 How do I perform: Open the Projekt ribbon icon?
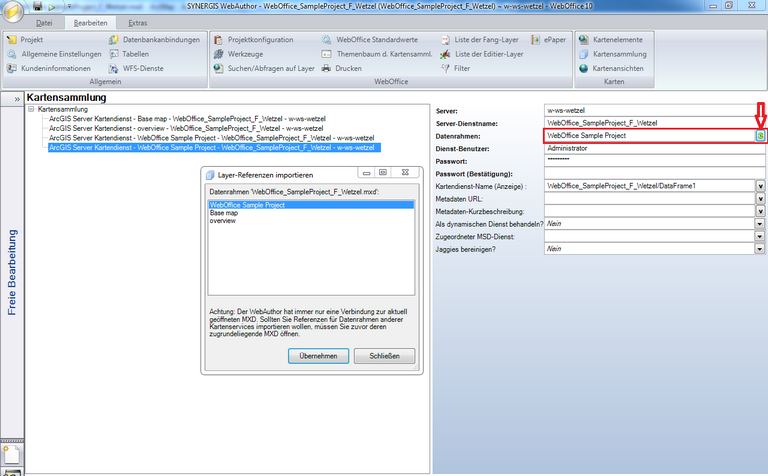point(11,40)
